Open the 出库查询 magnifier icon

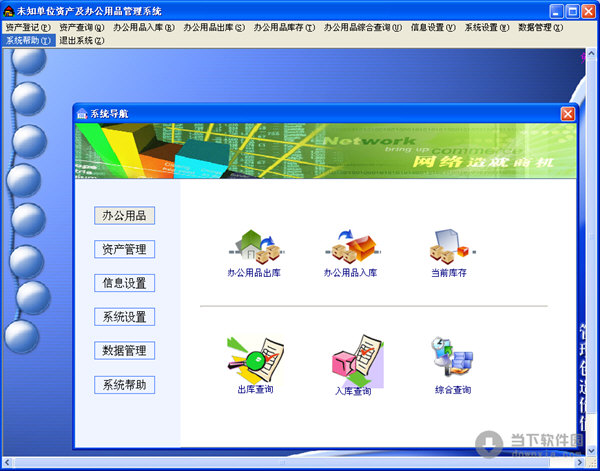(256, 360)
